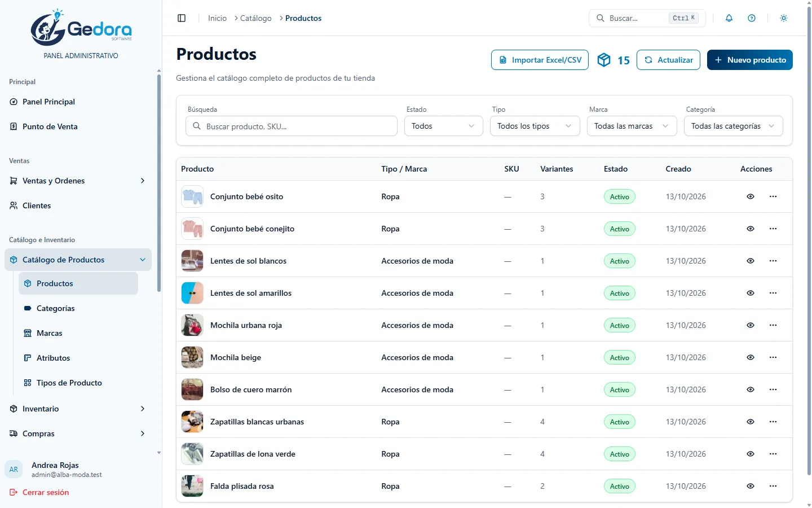View Lentes de sol amarillos via eye icon
The width and height of the screenshot is (812, 508).
(751, 293)
